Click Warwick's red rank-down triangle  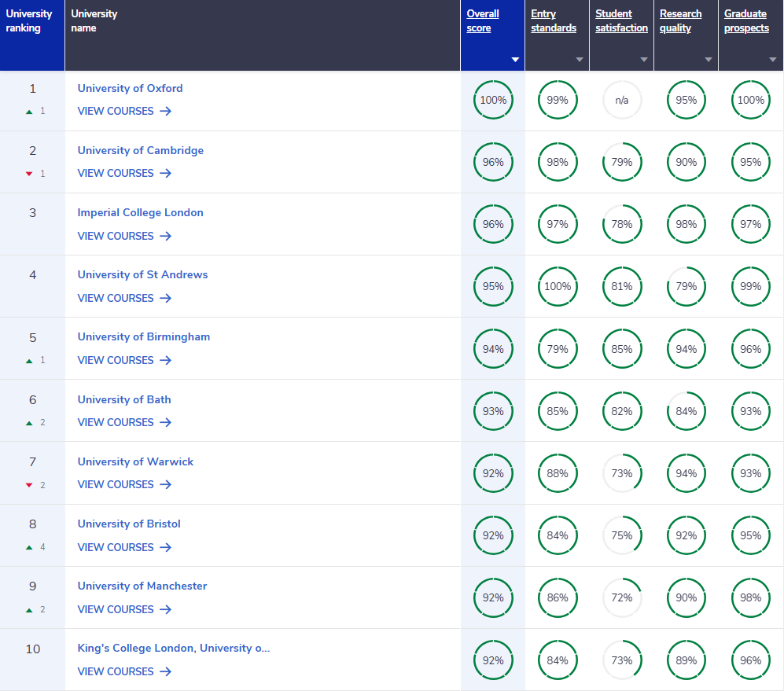[29, 486]
